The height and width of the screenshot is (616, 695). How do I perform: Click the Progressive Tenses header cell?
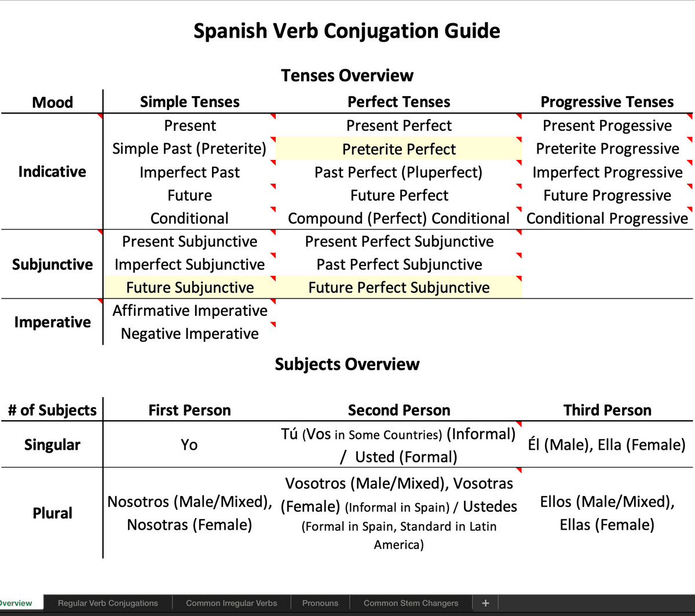click(607, 102)
